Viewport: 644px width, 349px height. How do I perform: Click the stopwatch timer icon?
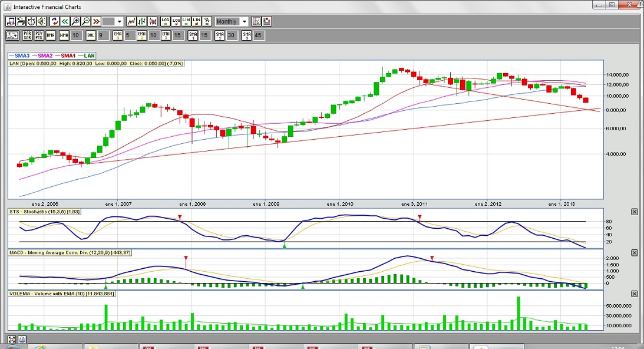[31, 21]
